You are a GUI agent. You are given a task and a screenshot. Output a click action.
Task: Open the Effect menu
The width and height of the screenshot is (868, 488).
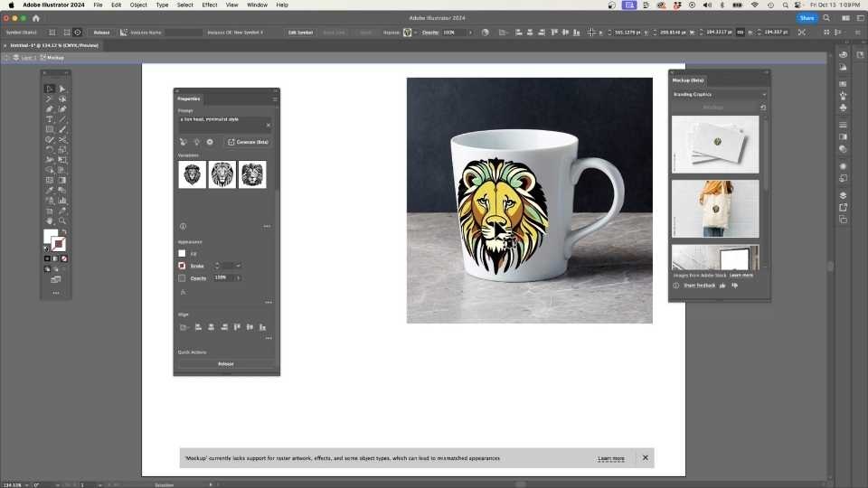coord(209,5)
